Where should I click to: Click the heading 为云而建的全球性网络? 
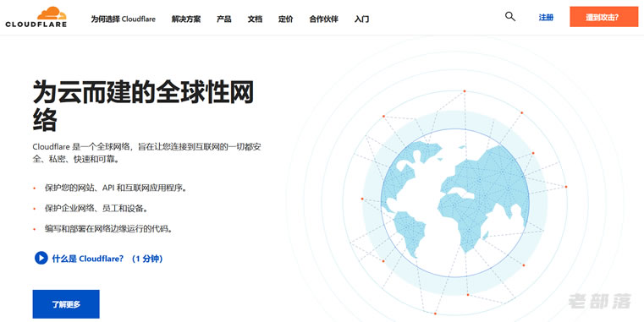coord(143,106)
